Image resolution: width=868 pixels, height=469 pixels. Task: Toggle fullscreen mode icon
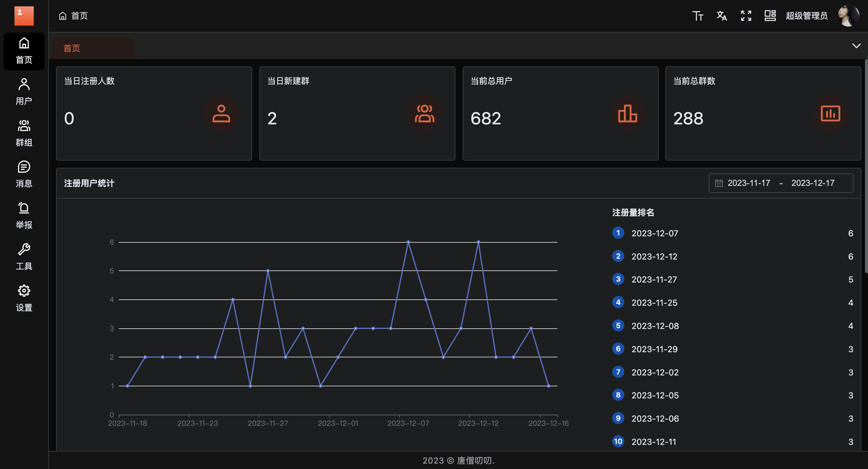pyautogui.click(x=746, y=16)
